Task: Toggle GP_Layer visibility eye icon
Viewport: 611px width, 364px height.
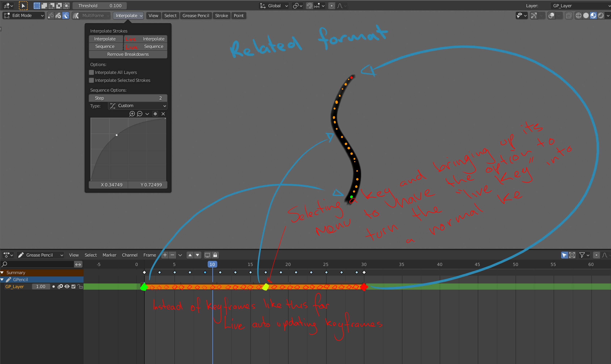Action: point(67,286)
